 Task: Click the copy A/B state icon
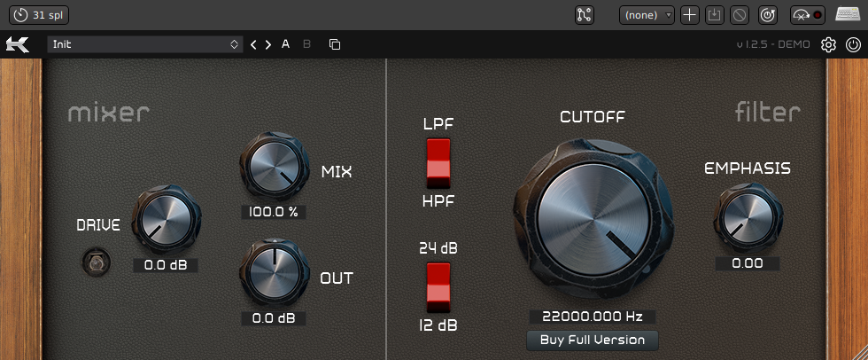pos(334,44)
